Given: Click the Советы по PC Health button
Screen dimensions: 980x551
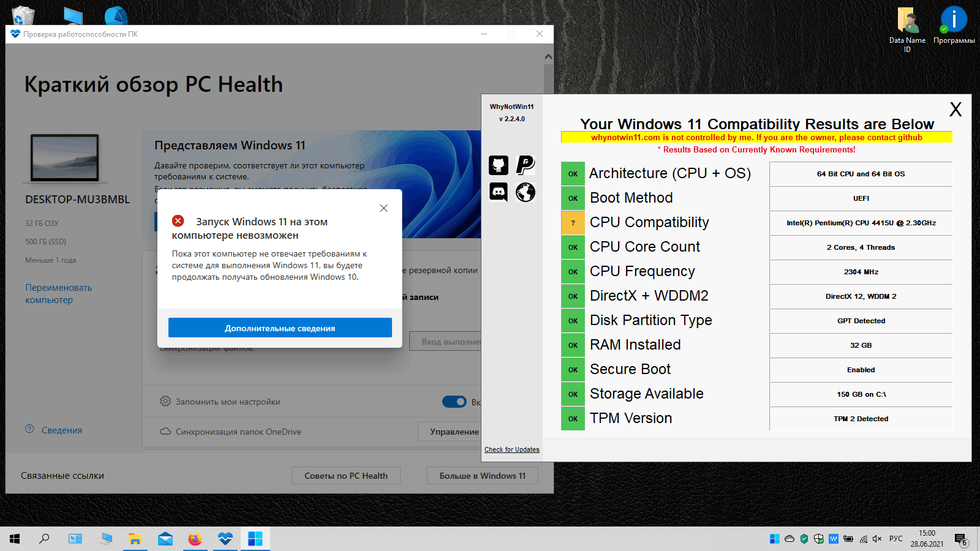Looking at the screenshot, I should [346, 476].
